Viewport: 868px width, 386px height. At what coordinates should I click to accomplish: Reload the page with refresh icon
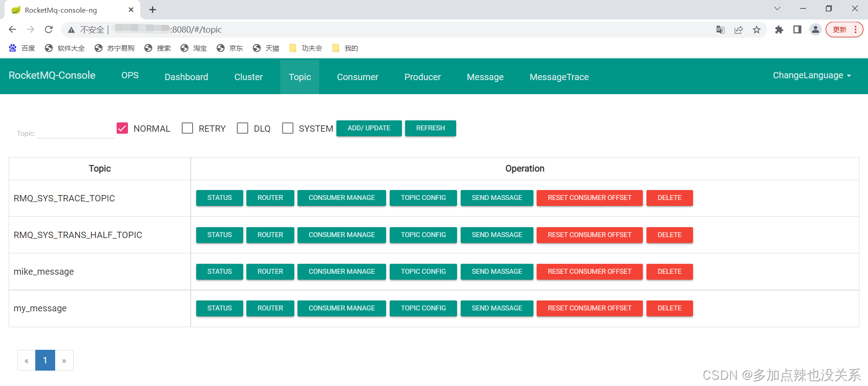click(x=49, y=29)
